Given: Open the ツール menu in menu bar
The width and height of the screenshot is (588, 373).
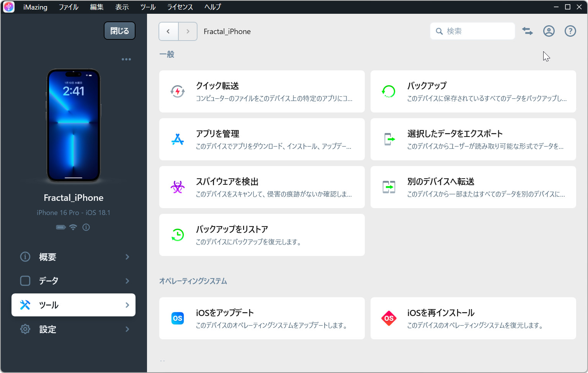Looking at the screenshot, I should click(148, 7).
